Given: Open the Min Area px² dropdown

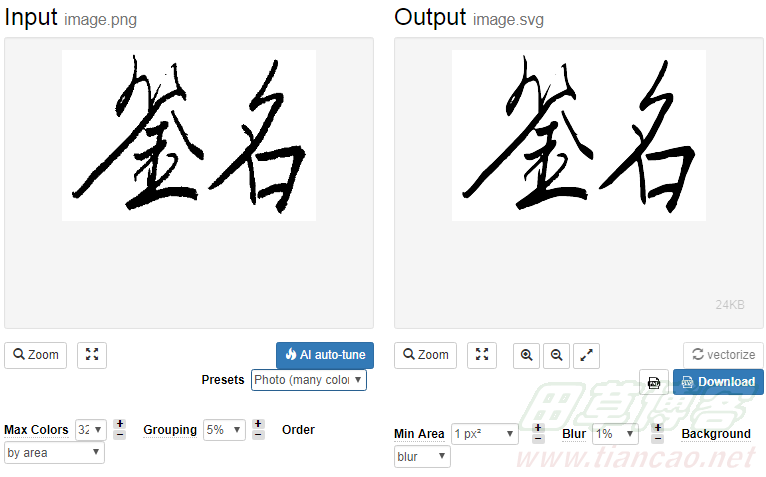Looking at the screenshot, I should tap(485, 434).
